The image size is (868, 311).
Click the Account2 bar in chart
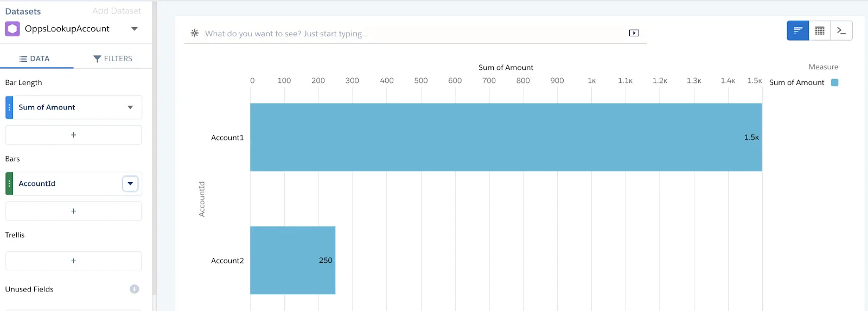[292, 260]
